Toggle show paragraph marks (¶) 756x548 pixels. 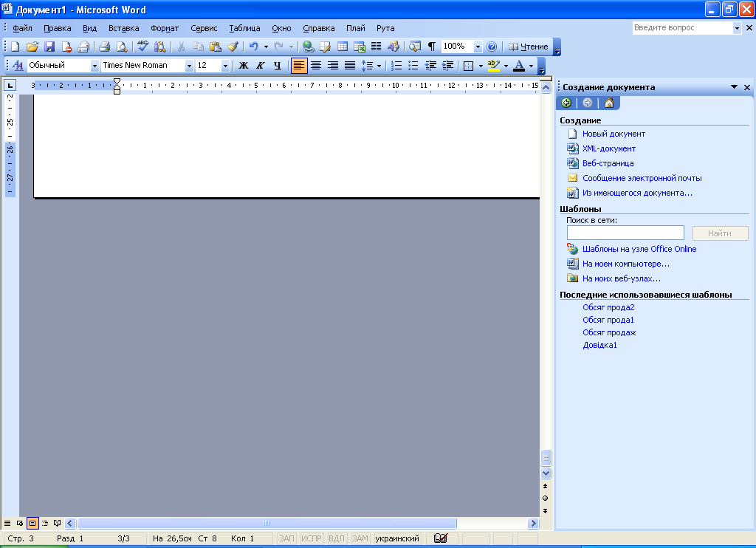(432, 47)
